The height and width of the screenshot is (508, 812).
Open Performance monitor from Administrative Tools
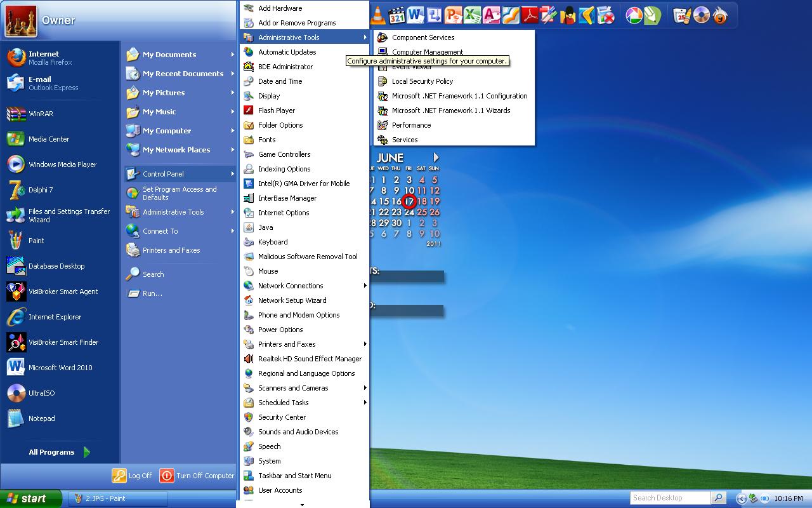coord(454,125)
